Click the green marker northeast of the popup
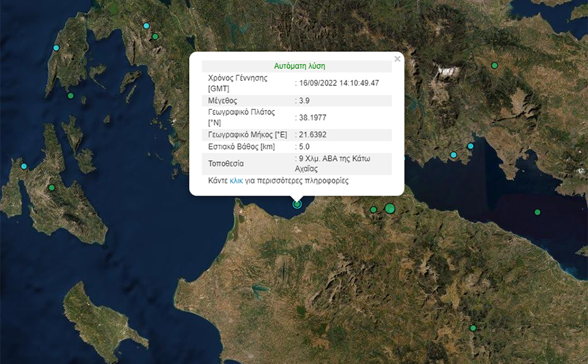This screenshot has width=588, height=364. tap(495, 65)
